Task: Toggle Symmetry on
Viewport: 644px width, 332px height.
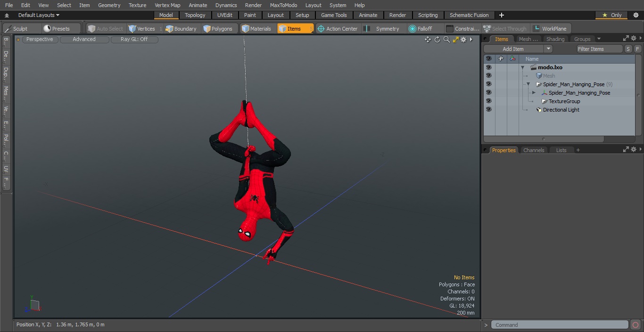Action: tap(383, 29)
